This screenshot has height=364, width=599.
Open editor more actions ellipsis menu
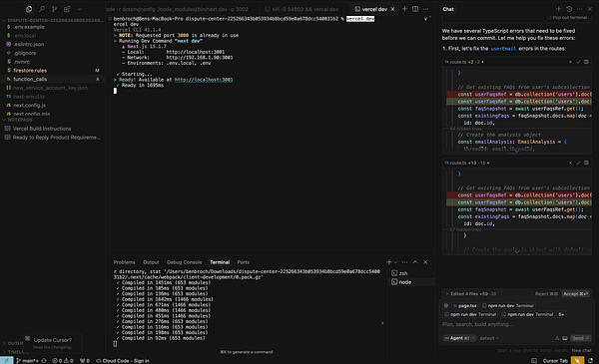[425, 9]
